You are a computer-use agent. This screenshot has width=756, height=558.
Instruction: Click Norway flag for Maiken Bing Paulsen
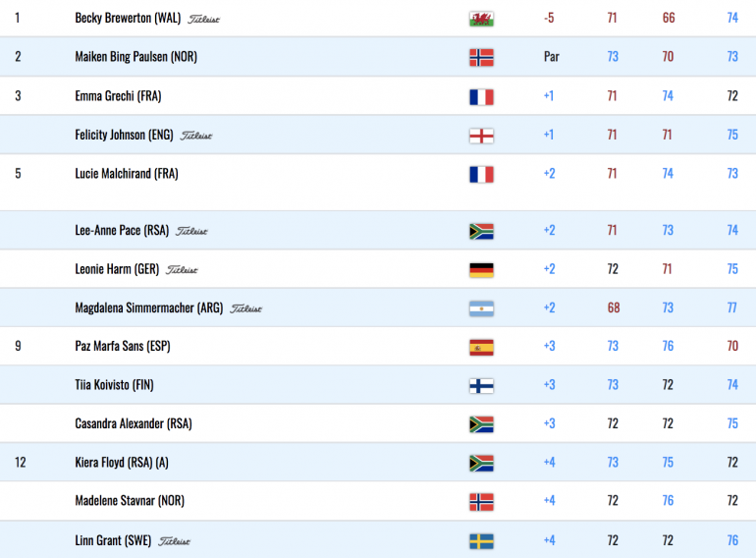pos(481,57)
